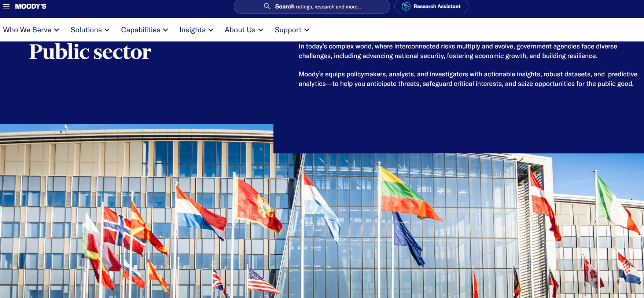Expand the Insights chevron arrow
The width and height of the screenshot is (644, 298).
point(211,30)
